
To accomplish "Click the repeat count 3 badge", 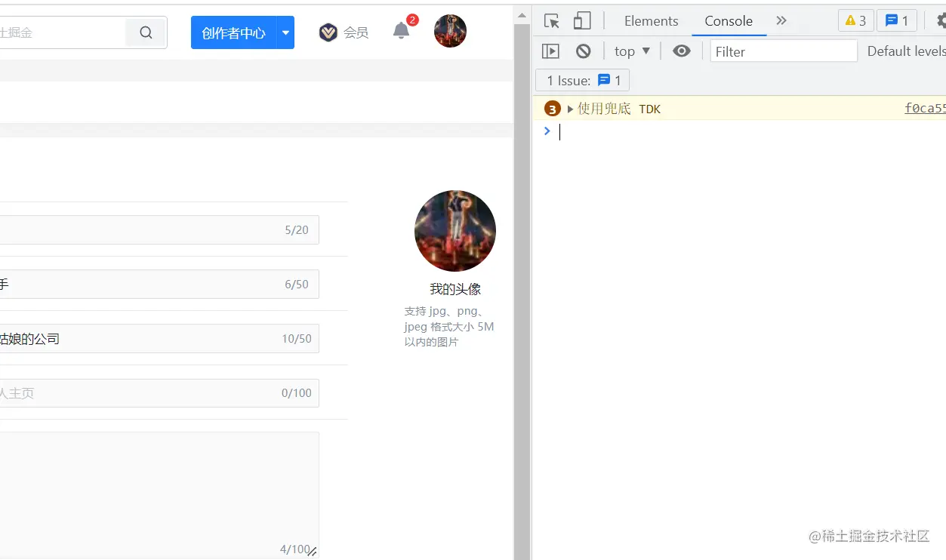I will click(x=553, y=109).
